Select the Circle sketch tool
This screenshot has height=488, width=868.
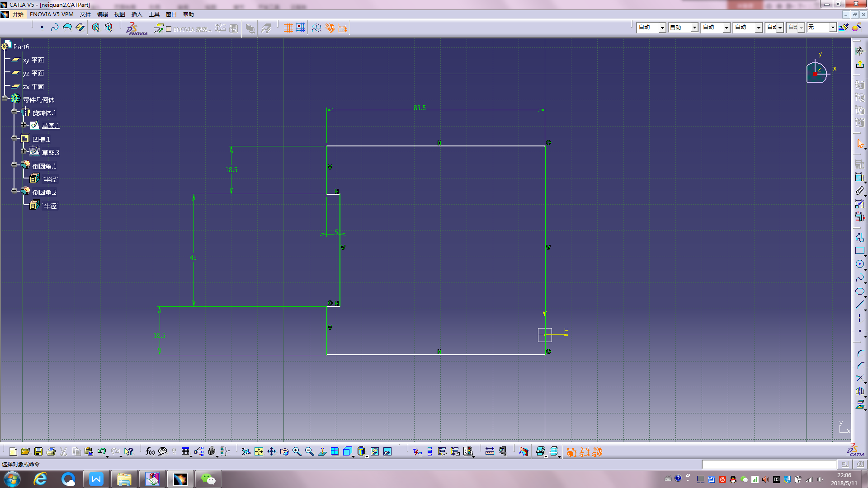point(859,264)
